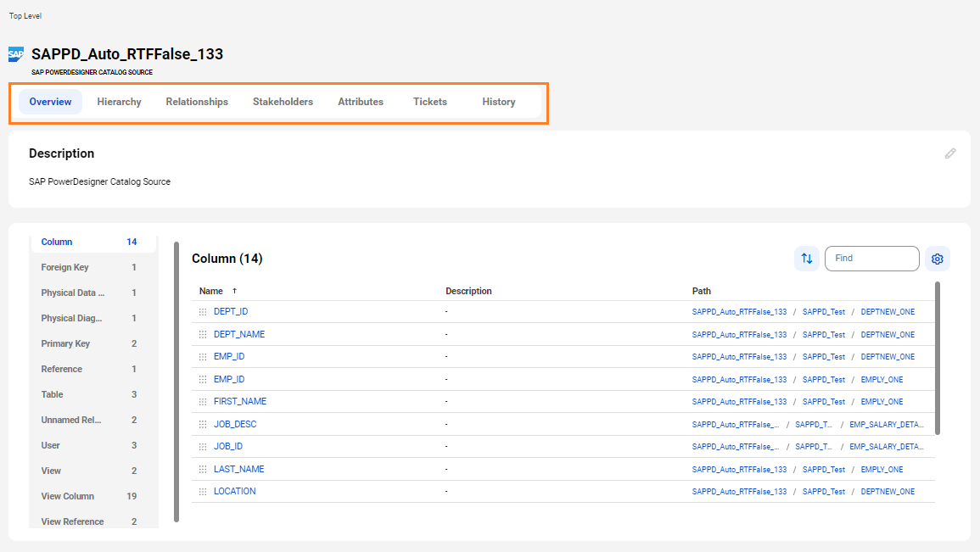980x552 pixels.
Task: Click the drag handle icon for JOB_DESC row
Action: [203, 425]
